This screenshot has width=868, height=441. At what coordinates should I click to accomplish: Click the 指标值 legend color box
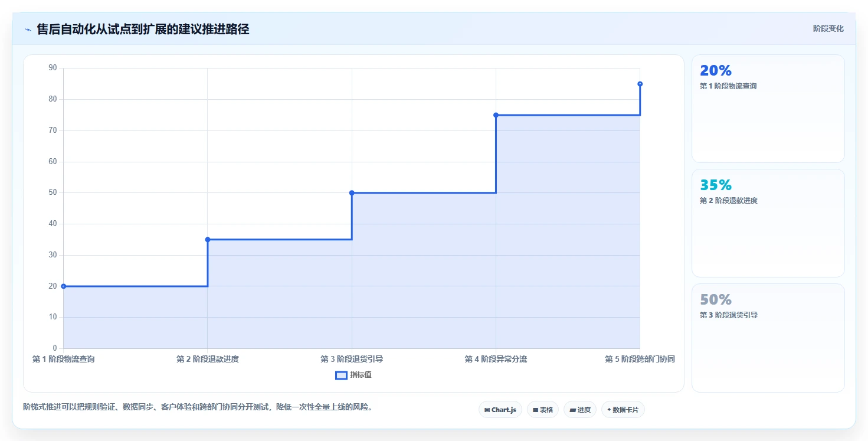[x=341, y=375]
